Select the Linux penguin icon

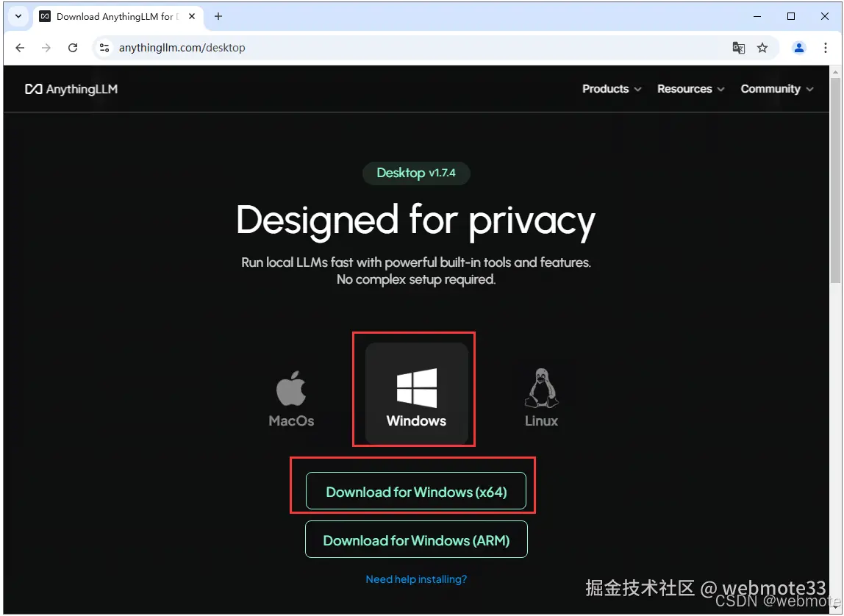click(542, 398)
